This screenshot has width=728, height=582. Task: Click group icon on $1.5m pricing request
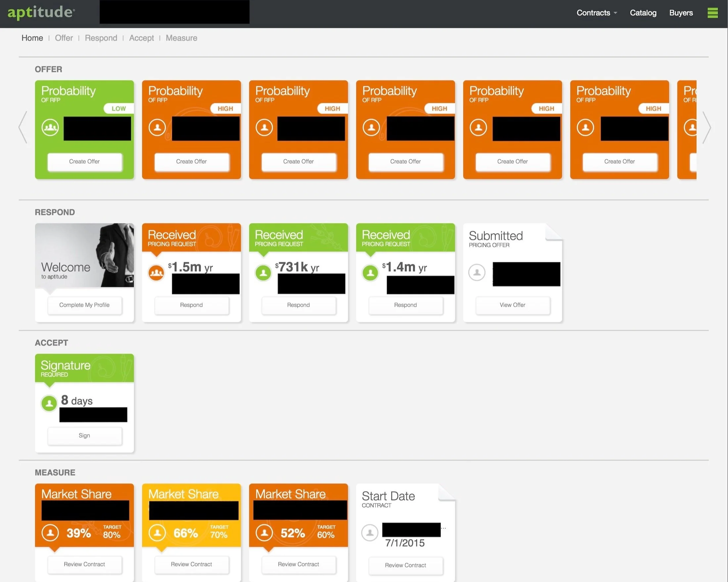click(156, 272)
